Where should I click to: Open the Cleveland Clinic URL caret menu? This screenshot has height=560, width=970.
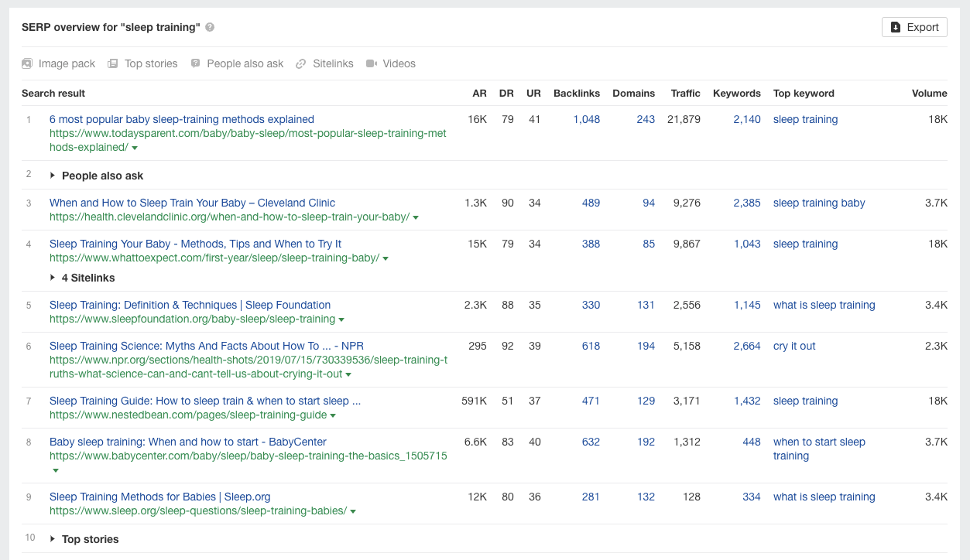416,217
